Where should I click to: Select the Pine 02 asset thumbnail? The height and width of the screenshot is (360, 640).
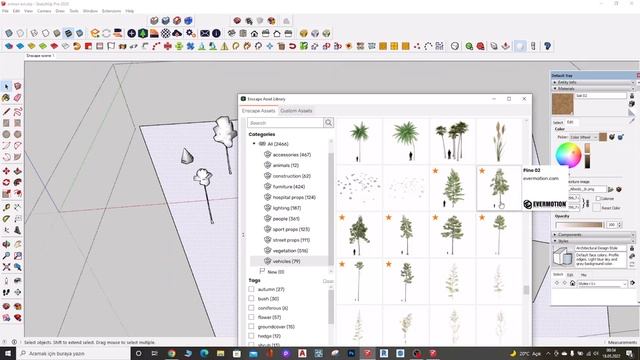(x=499, y=188)
